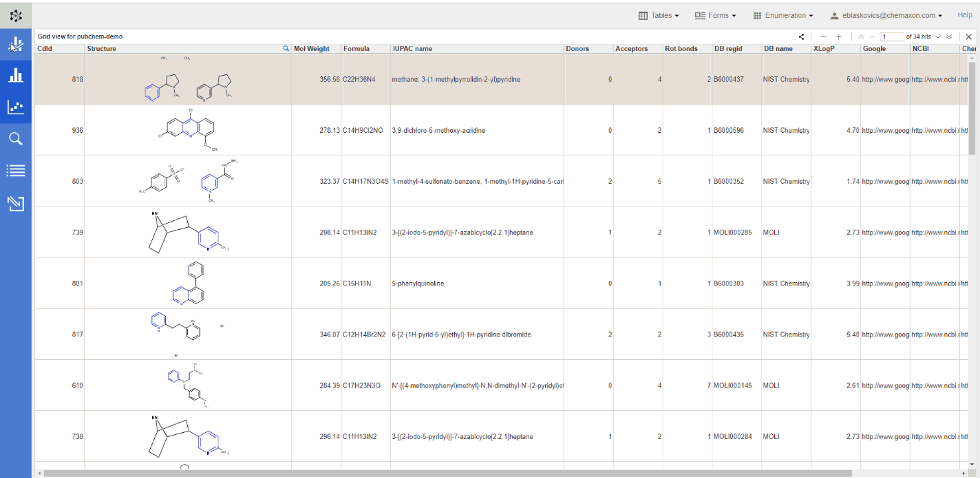Click the import arrow icon in the sidebar
This screenshot has height=478, width=980.
(x=16, y=203)
